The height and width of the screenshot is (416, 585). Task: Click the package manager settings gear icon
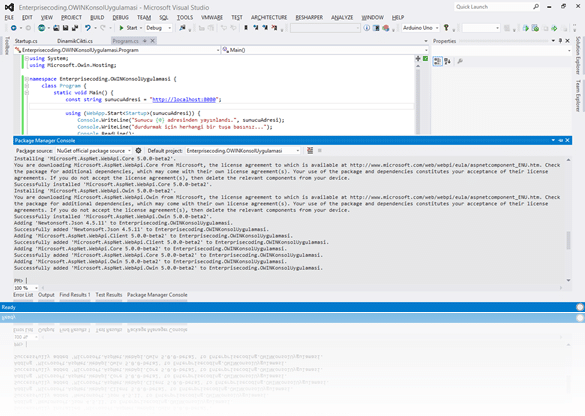138,151
